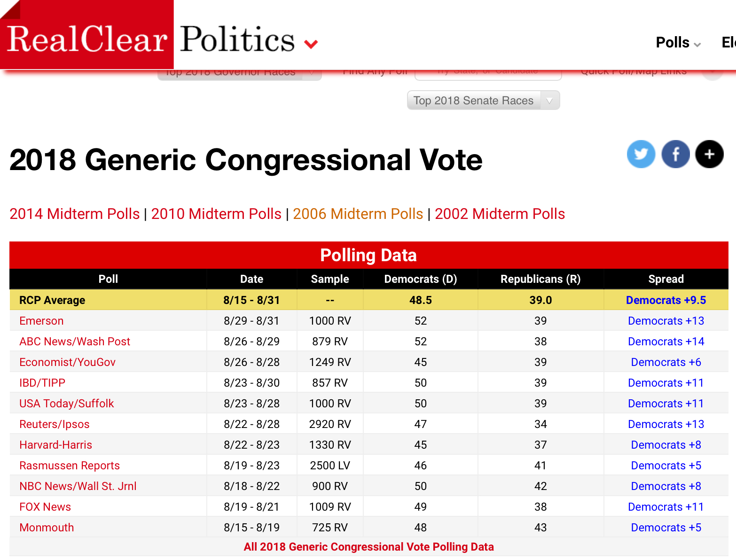The height and width of the screenshot is (560, 736).
Task: Open the Top 2018 Senate Races dropdown
Action: pyautogui.click(x=483, y=101)
